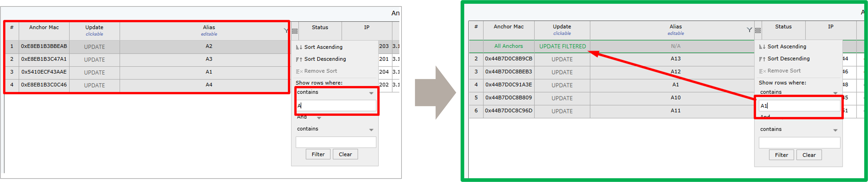Select the Alias cell showing A13
Viewport: 868px width, 182px height.
[x=675, y=59]
